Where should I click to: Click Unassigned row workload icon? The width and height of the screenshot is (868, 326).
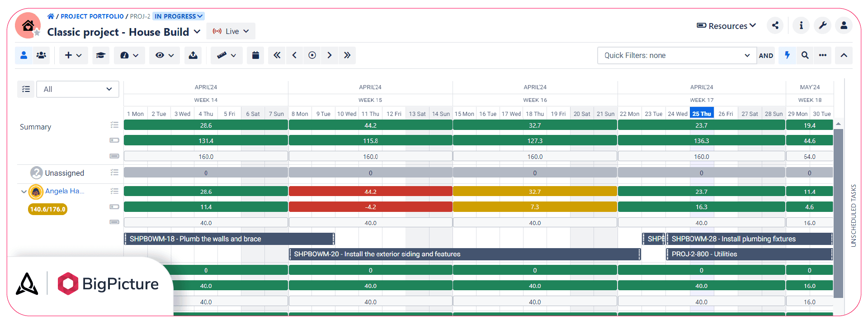coord(114,173)
